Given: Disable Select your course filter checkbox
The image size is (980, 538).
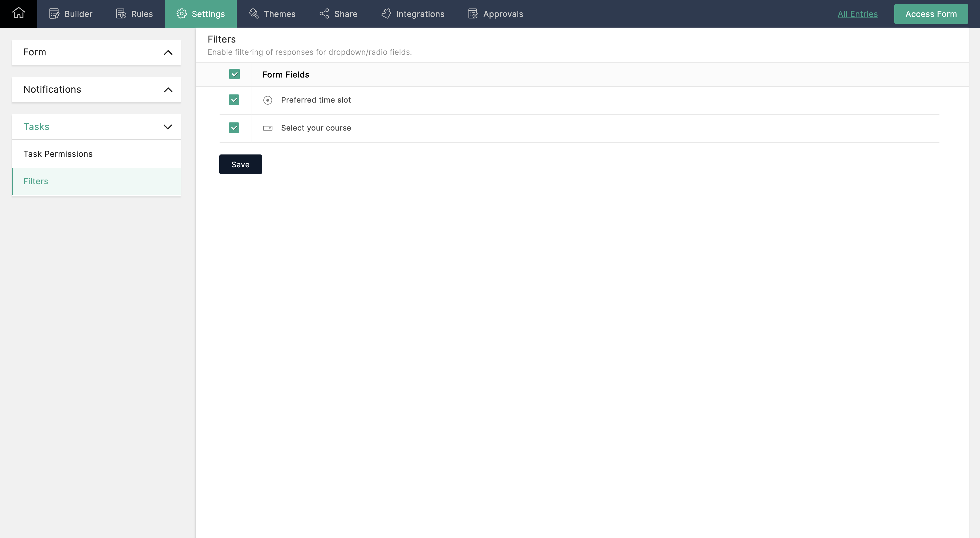Looking at the screenshot, I should (234, 128).
